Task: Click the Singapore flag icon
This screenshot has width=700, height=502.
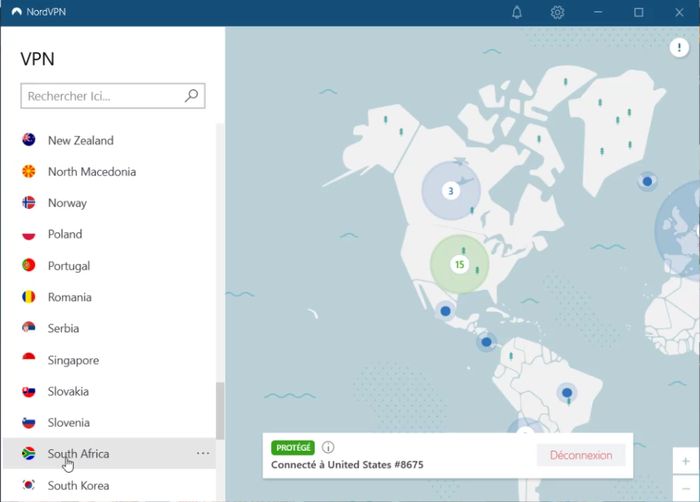Action: pyautogui.click(x=29, y=360)
